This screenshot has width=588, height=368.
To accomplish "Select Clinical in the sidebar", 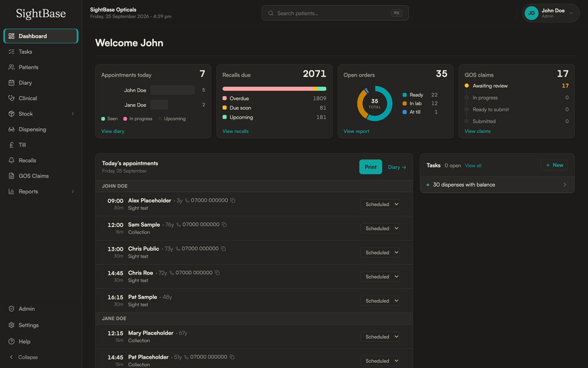I will point(41,98).
